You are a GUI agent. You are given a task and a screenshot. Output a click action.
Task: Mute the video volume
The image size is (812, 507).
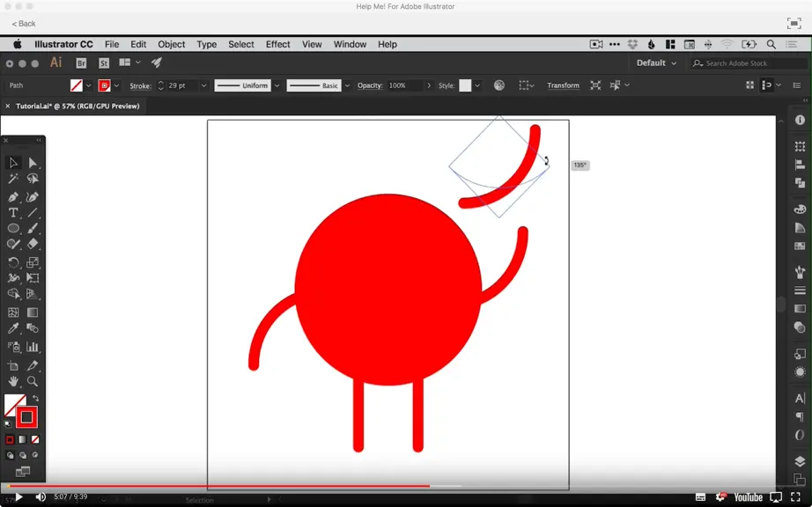click(41, 497)
